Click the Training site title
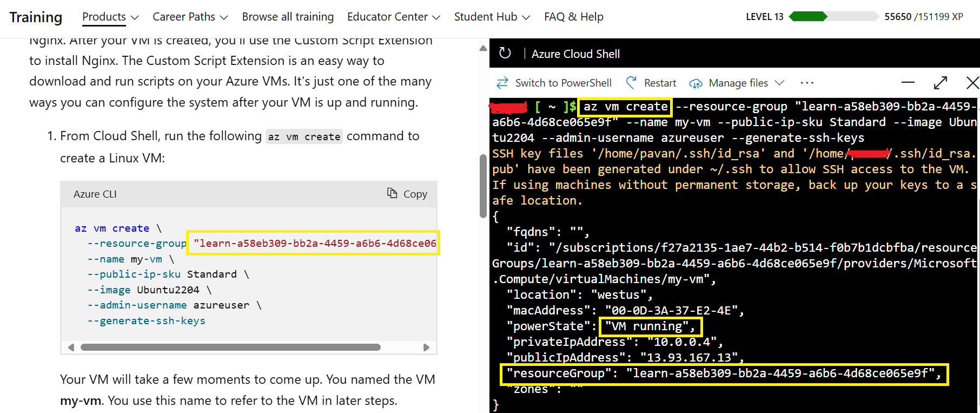The width and height of the screenshot is (980, 413). point(36,17)
